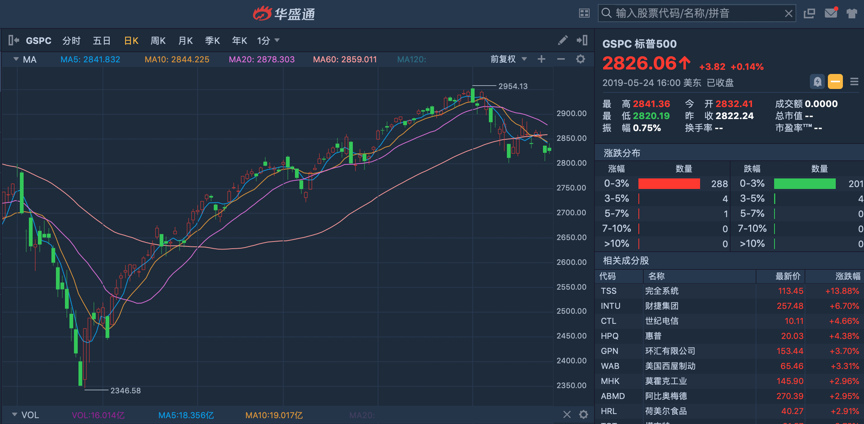Toggle the yellow watchlist remove button
Viewport: 864px width, 424px height.
(x=835, y=82)
